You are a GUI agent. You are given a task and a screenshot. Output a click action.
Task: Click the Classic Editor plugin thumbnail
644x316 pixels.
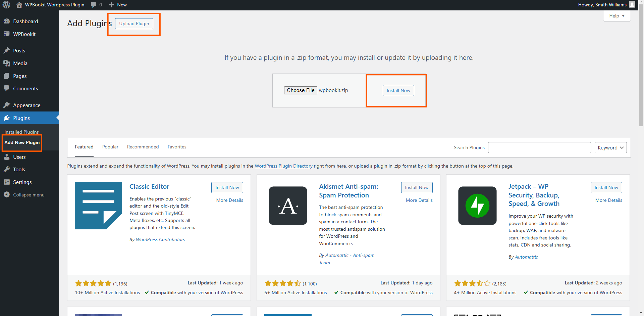98,206
